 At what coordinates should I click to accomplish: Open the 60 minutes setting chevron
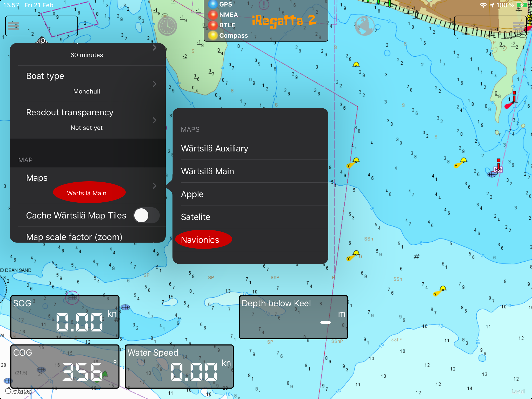click(x=155, y=48)
